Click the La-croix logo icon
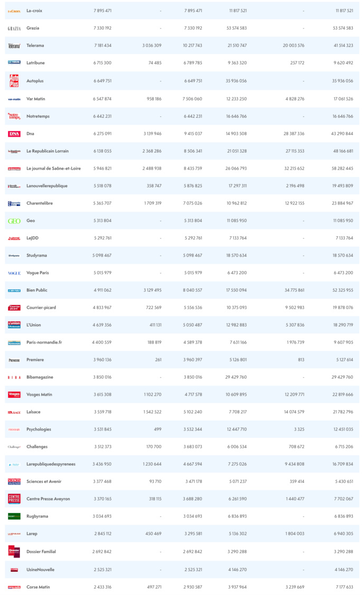Screen dimensions: 364x595 pyautogui.click(x=14, y=11)
